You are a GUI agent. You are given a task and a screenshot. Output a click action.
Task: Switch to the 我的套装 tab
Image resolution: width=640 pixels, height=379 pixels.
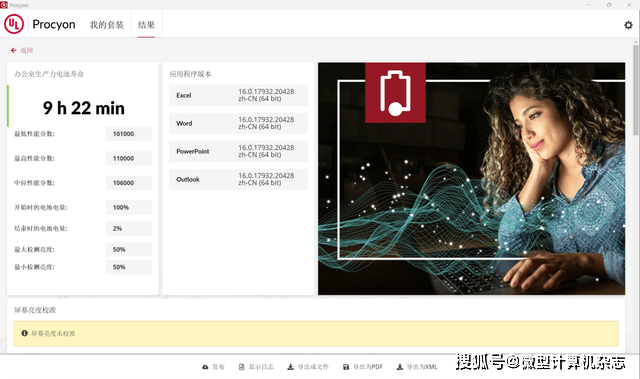coord(107,25)
